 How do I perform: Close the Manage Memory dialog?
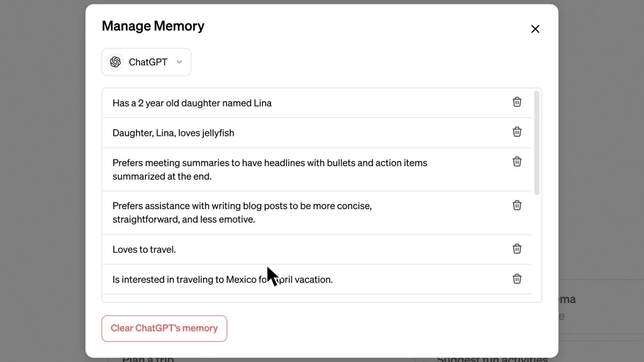pos(535,29)
